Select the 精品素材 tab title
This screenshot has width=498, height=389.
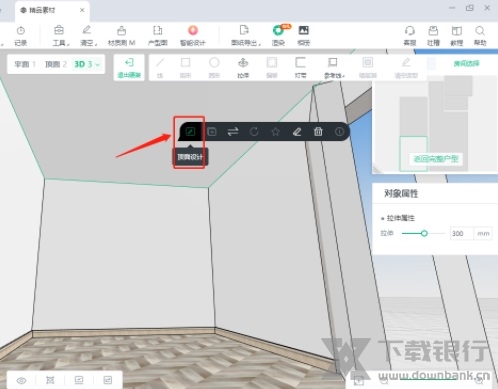coord(42,10)
